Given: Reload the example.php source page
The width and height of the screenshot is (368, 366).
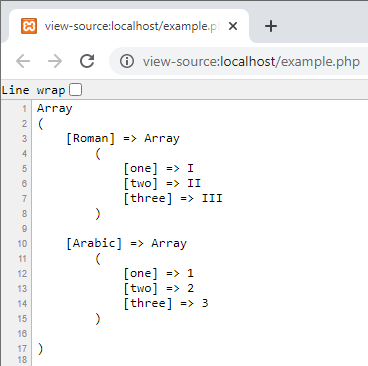Looking at the screenshot, I should click(87, 61).
